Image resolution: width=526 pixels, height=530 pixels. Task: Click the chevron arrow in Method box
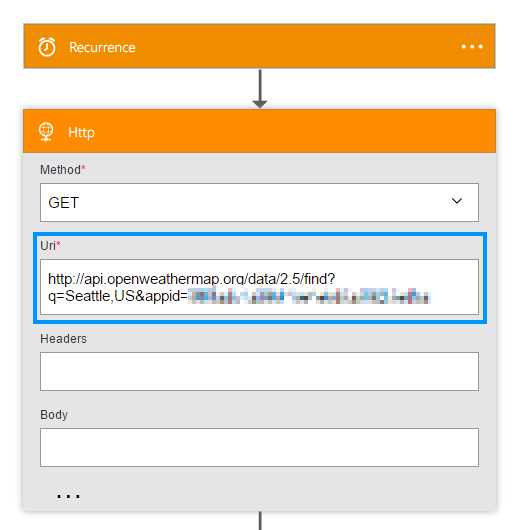457,201
